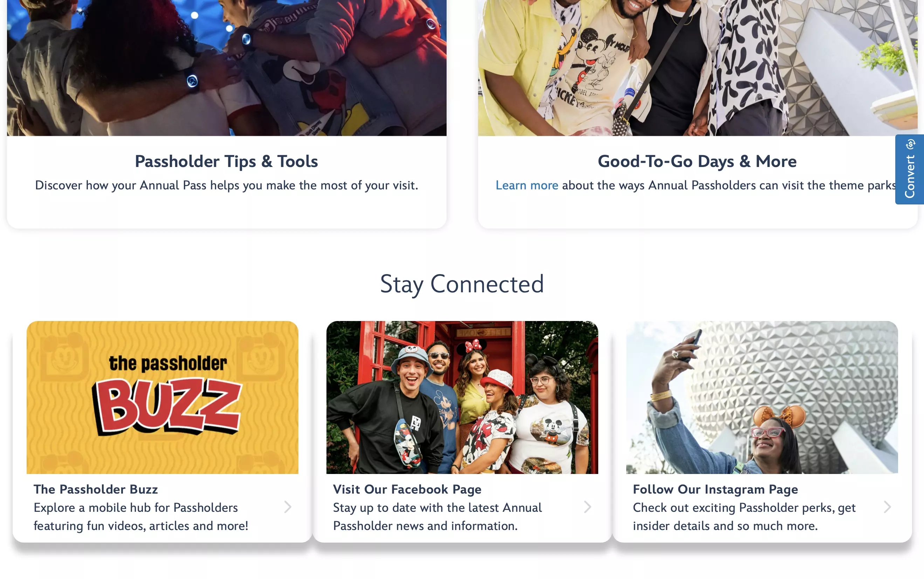Click the Convert currency icon
The width and height of the screenshot is (924, 579).
tap(910, 144)
